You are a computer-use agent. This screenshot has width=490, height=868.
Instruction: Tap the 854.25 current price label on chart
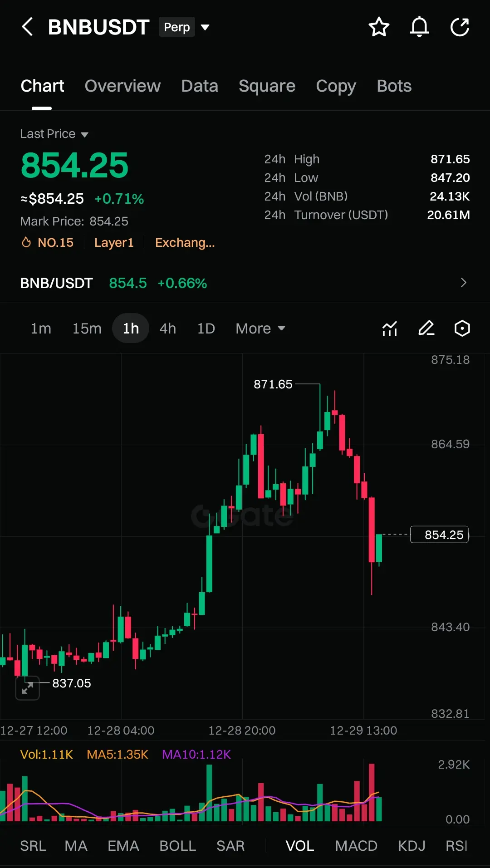439,535
